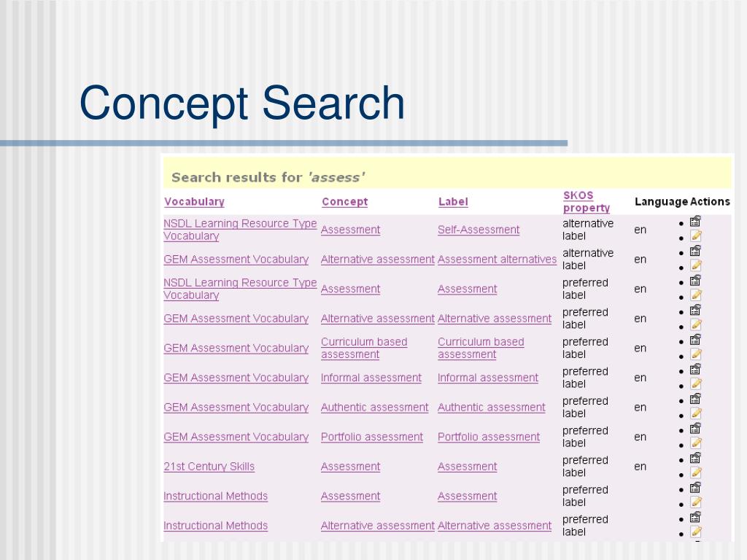Open details icon for Self-Assessment row
The height and width of the screenshot is (560, 747).
(x=695, y=222)
